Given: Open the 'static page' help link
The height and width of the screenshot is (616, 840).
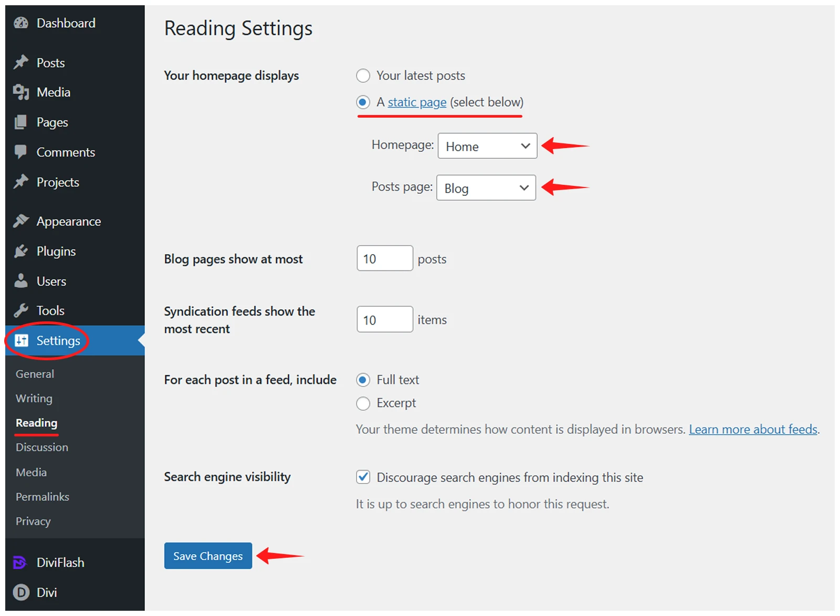Looking at the screenshot, I should point(417,102).
